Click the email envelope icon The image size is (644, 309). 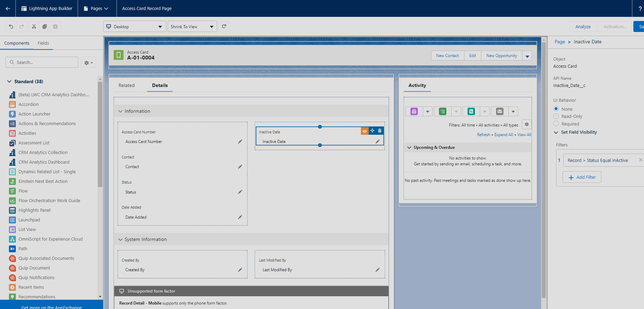click(500, 111)
